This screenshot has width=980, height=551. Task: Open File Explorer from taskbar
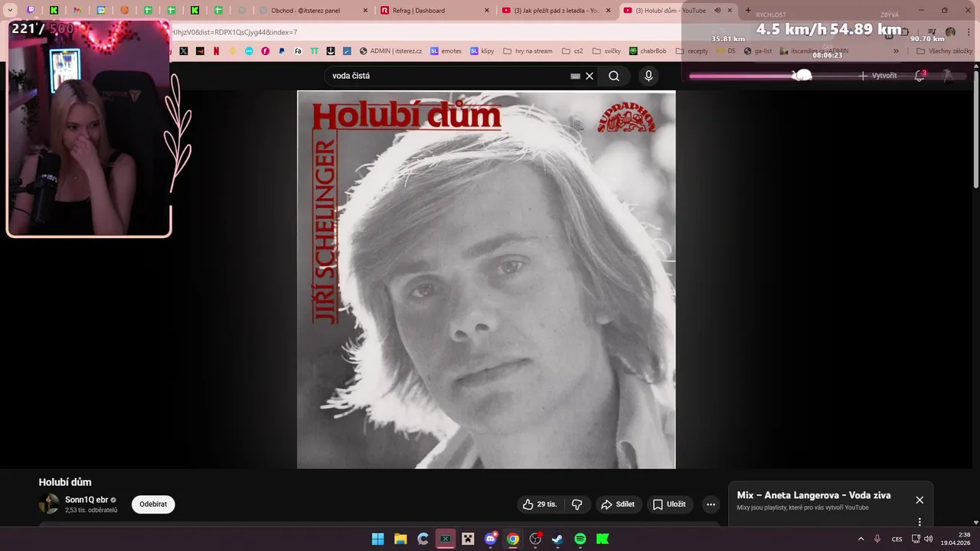[x=400, y=539]
